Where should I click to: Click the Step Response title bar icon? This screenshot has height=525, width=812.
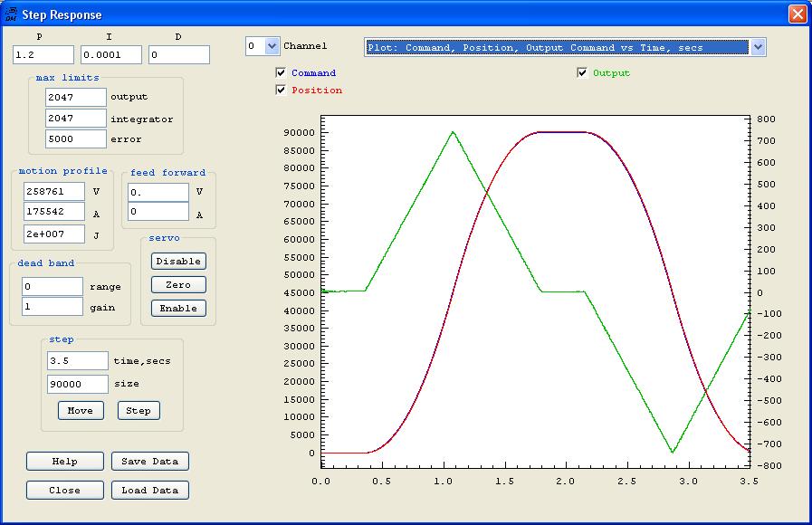click(11, 14)
